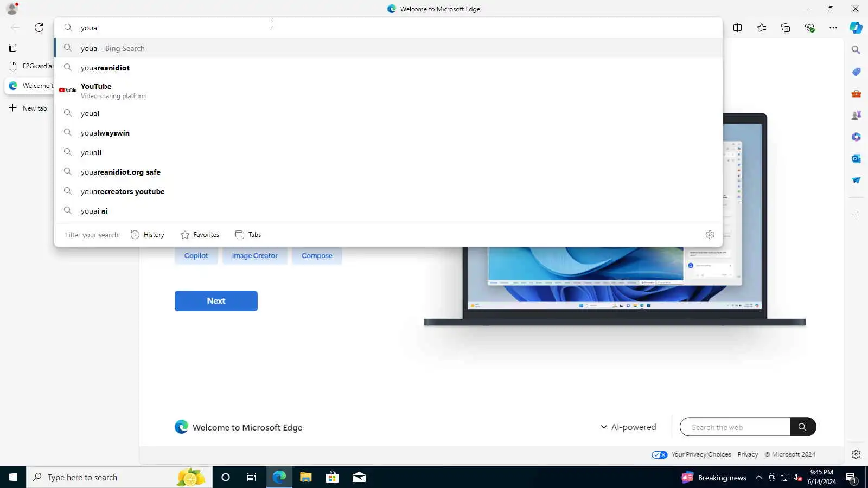The image size is (868, 488).
Task: Click the 'Search the web' field
Action: point(735,427)
